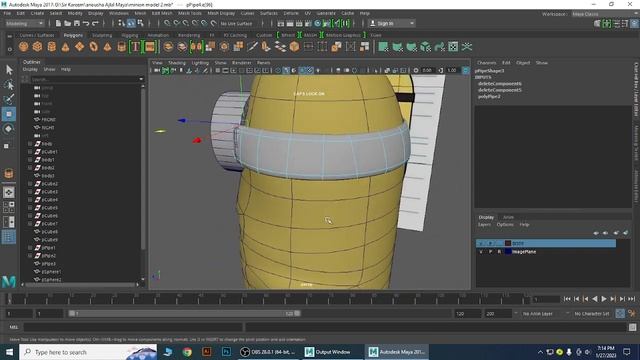Switch to the Sculpting shelf tab
The height and width of the screenshot is (360, 640).
click(x=102, y=36)
